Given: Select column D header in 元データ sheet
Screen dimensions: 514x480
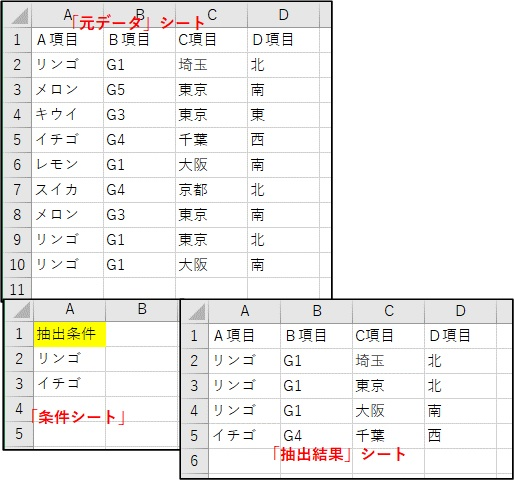Looking at the screenshot, I should 283,16.
